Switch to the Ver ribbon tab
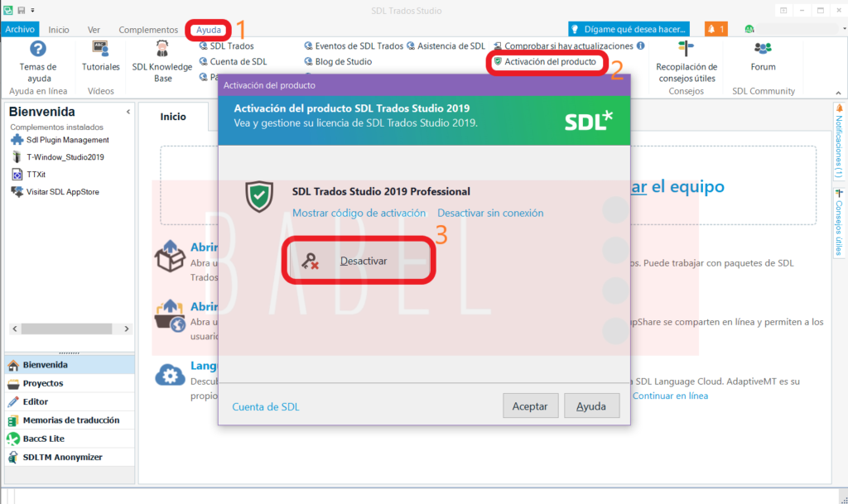 [94, 30]
